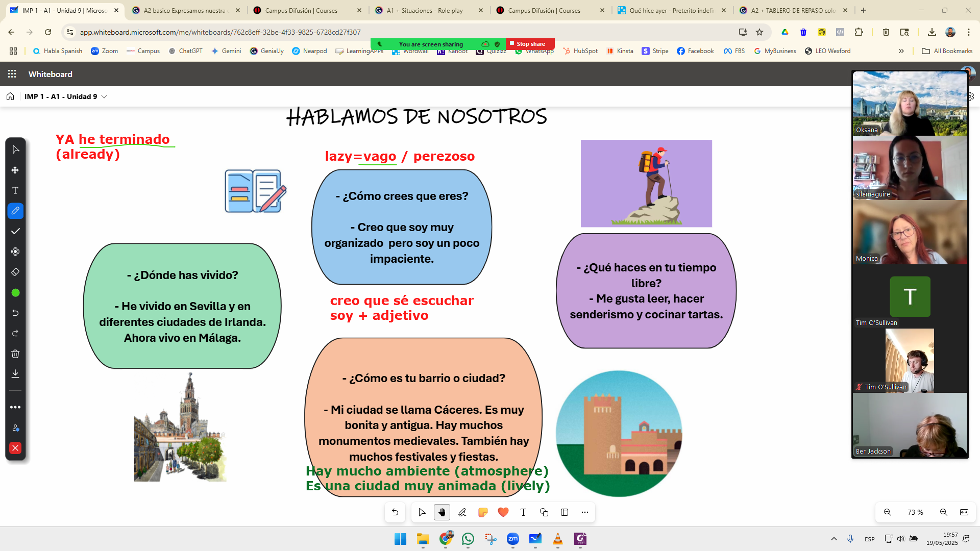This screenshot has height=551, width=980.
Task: Open templates tool in bottom toolbar
Action: click(565, 512)
